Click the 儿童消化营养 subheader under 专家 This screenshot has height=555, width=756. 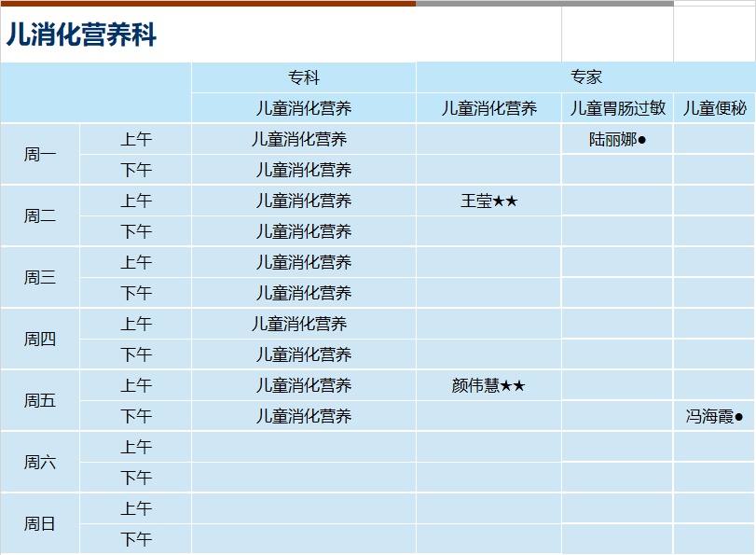(488, 108)
